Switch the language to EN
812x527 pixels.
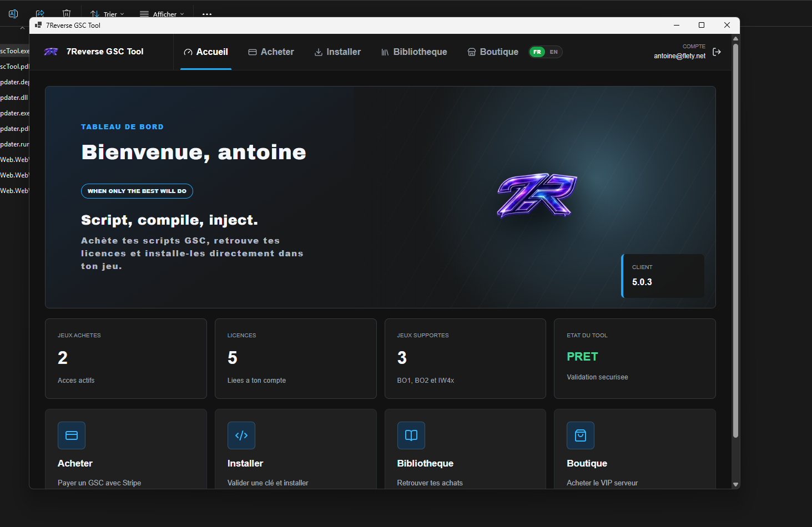554,52
